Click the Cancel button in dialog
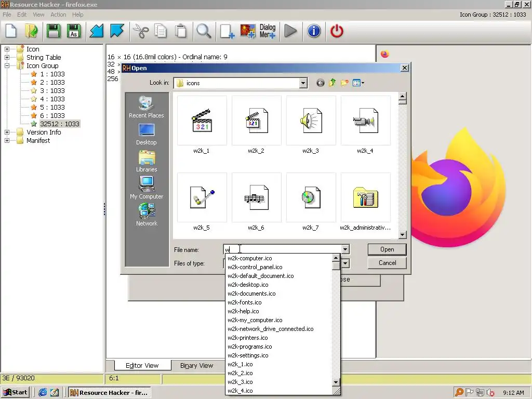 pyautogui.click(x=387, y=263)
